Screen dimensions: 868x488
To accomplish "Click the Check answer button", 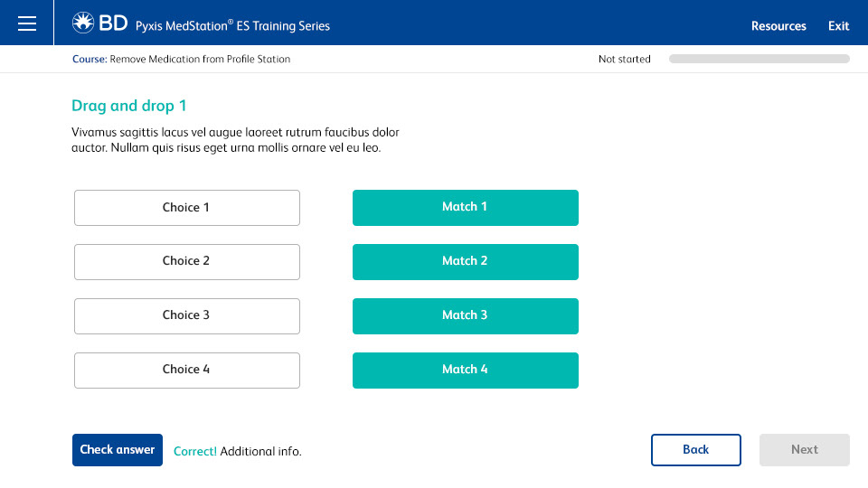I will pyautogui.click(x=118, y=450).
